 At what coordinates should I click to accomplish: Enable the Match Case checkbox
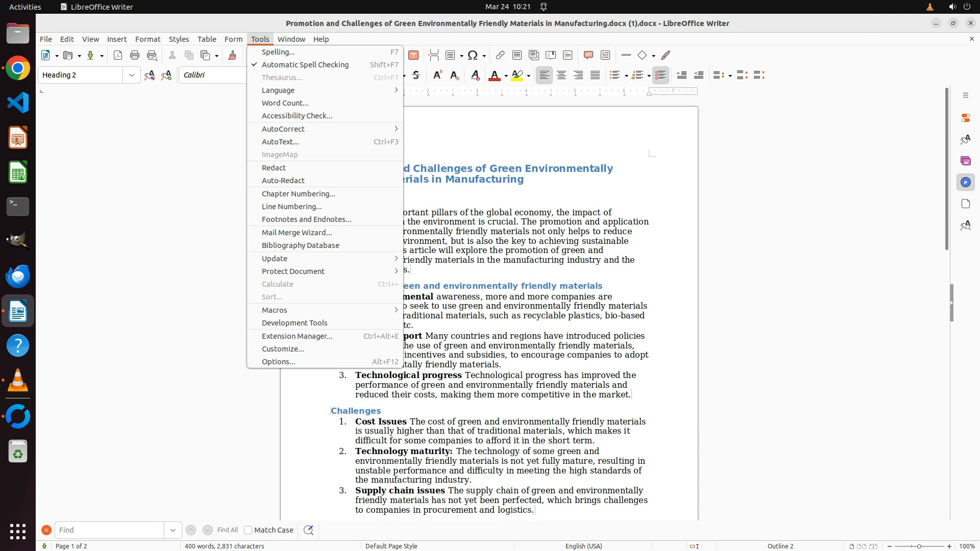click(x=248, y=530)
